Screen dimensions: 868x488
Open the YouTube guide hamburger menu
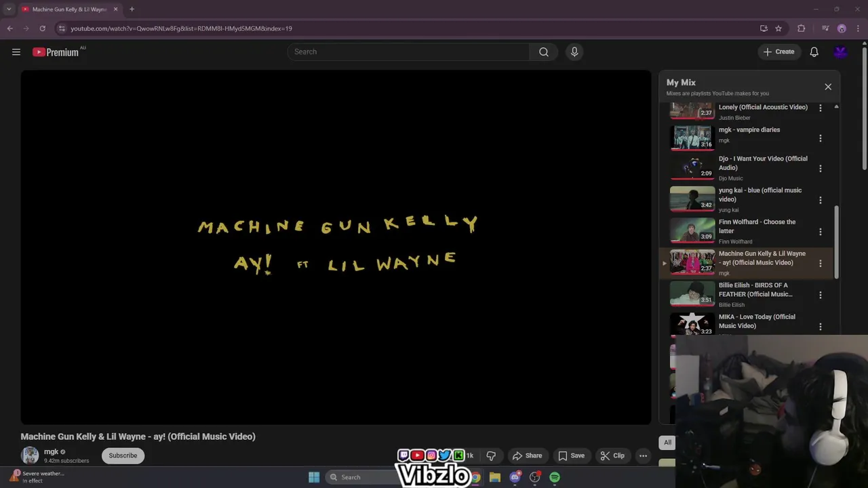[x=16, y=52]
